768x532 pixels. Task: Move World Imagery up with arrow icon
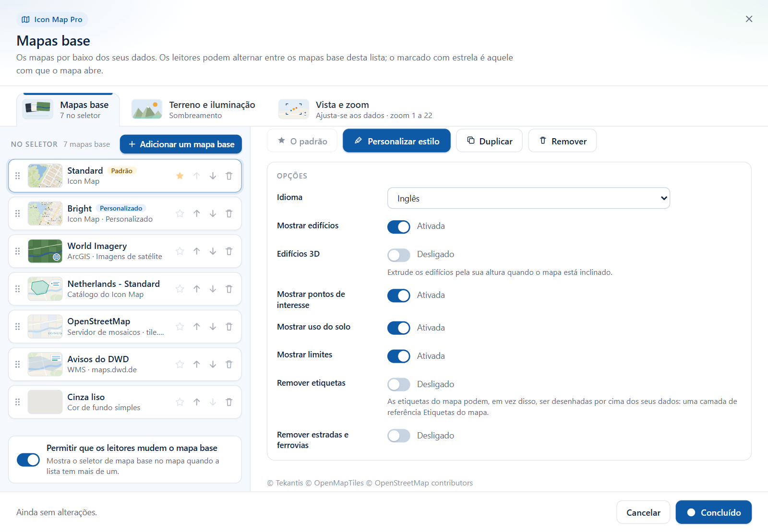click(x=197, y=251)
